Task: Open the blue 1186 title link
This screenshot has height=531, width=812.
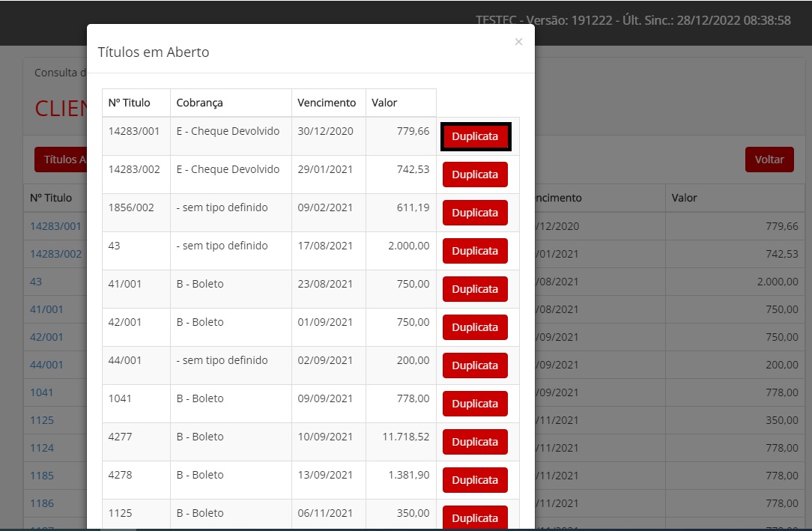Action: 42,503
